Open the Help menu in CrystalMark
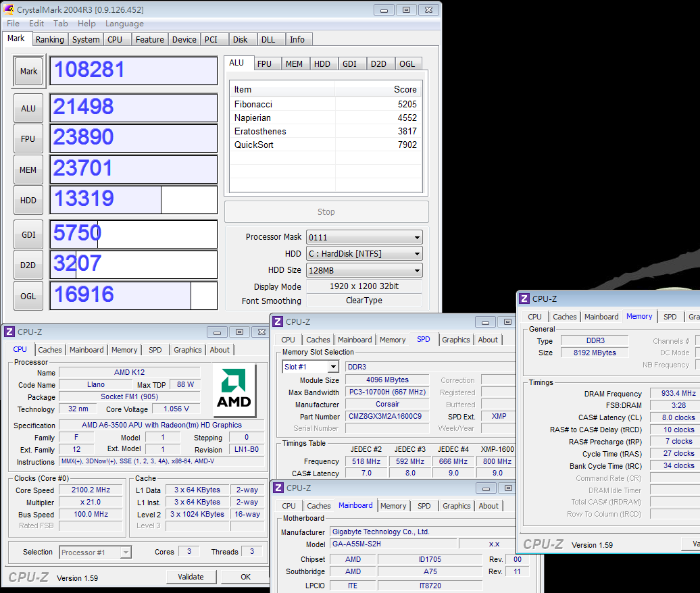 click(x=86, y=24)
